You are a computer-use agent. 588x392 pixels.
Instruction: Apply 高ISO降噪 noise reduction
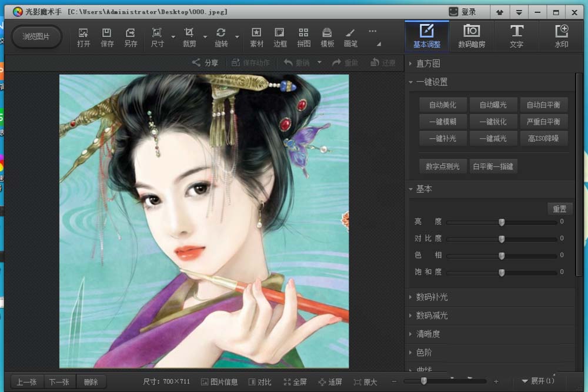click(x=543, y=139)
